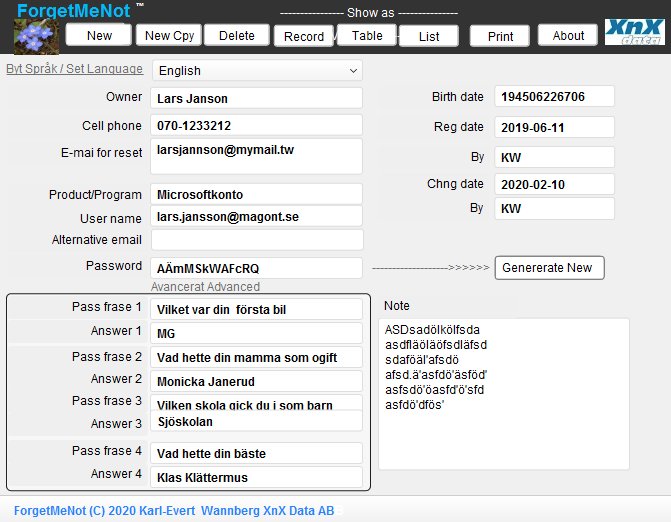Image resolution: width=671 pixels, height=522 pixels.
Task: Click the Password label
Action: coord(114,266)
